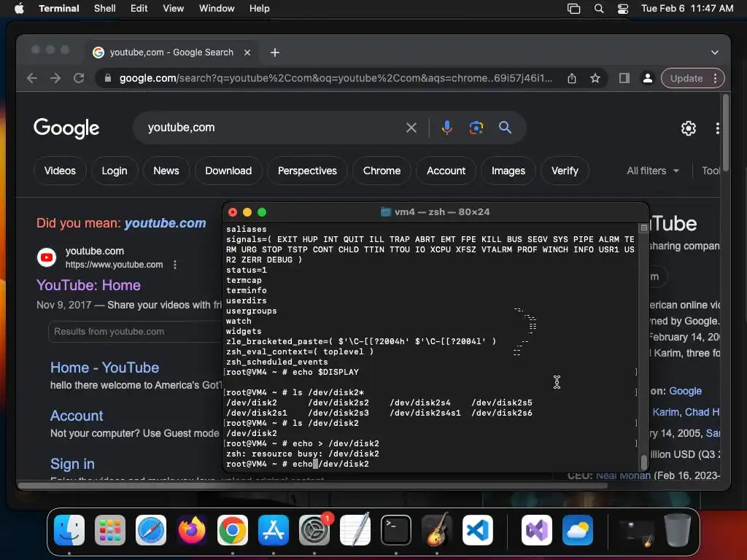Click the magnifier search button in Google
The height and width of the screenshot is (560, 747).
pos(505,128)
